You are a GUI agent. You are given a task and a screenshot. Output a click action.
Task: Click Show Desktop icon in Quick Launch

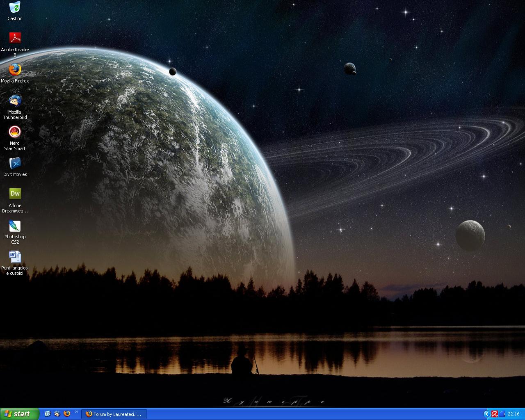48,414
